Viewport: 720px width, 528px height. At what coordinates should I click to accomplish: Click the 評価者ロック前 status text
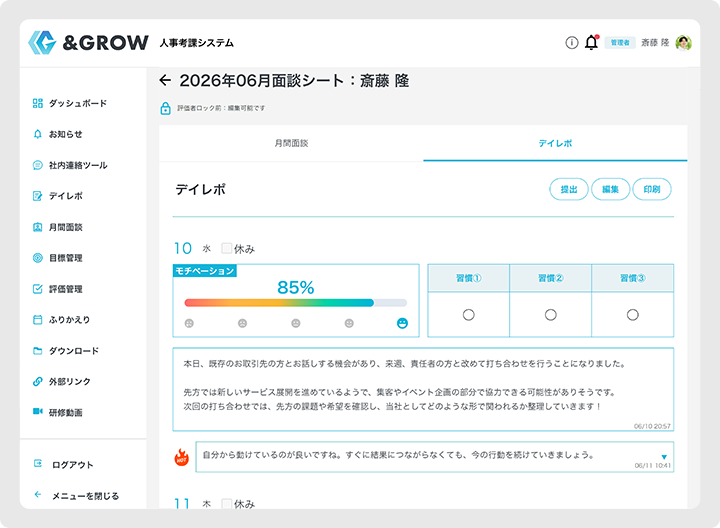[221, 108]
